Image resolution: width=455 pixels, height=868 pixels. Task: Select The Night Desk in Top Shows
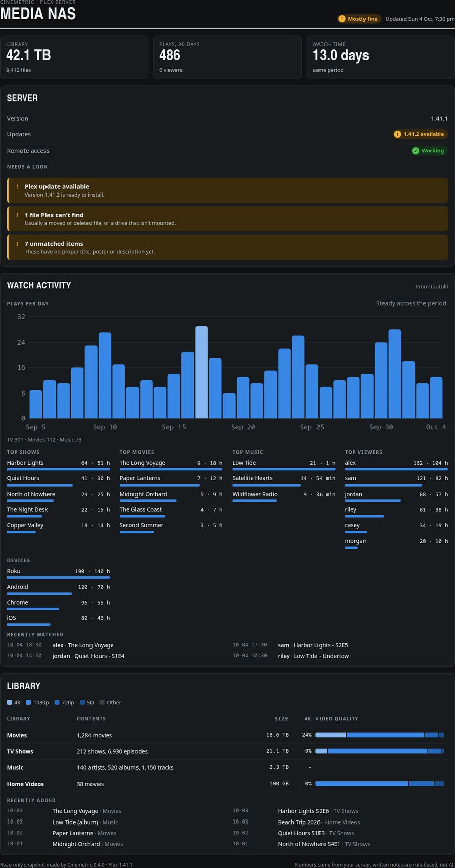coord(27,510)
